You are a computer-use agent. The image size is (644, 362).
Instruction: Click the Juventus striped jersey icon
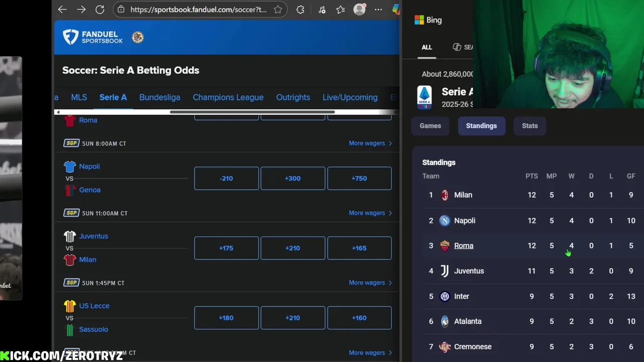pos(70,236)
